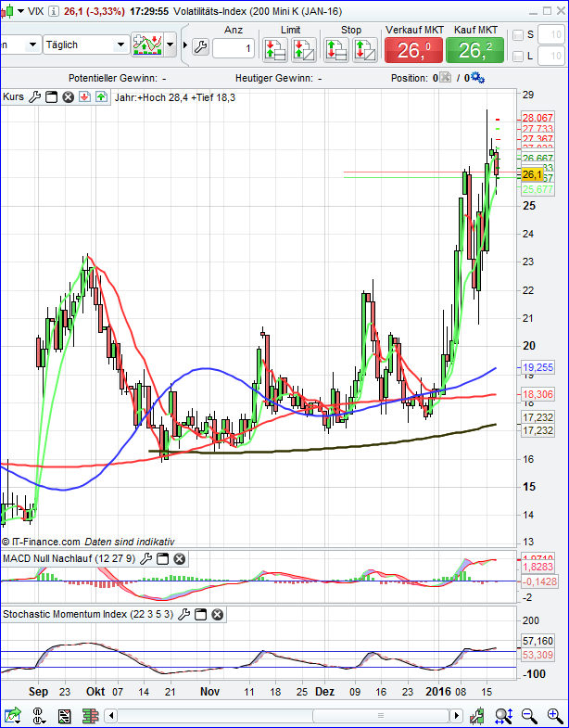Enable the L checkbox
The height and width of the screenshot is (728, 569).
(517, 57)
